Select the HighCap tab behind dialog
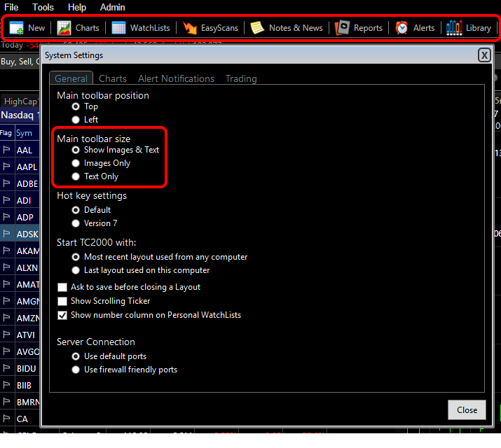This screenshot has height=448, width=501. click(21, 101)
